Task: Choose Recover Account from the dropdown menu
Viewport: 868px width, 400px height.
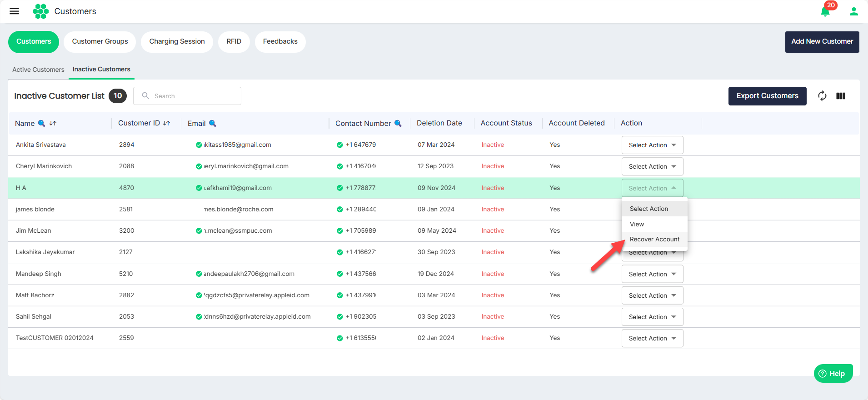Action: point(654,240)
